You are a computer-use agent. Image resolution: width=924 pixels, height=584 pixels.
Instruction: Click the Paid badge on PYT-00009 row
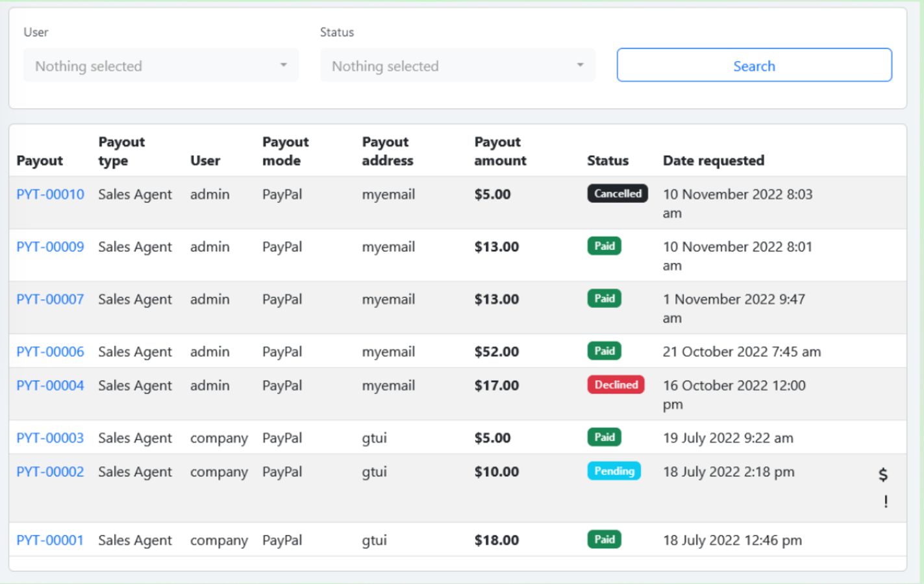604,246
